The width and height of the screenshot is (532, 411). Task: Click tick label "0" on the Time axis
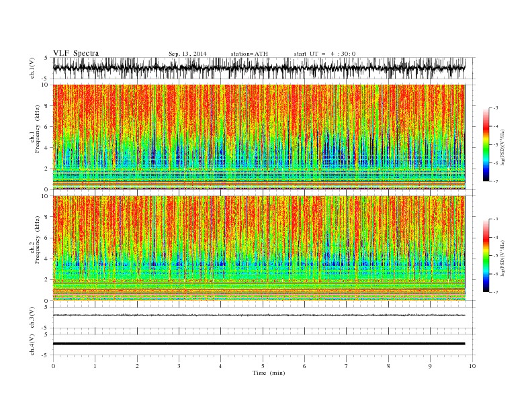(53, 366)
